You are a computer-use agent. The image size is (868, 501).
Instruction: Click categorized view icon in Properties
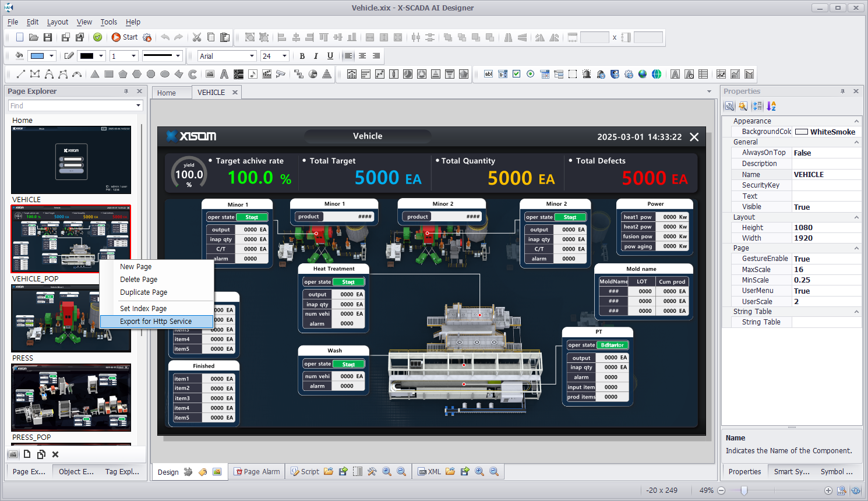pyautogui.click(x=757, y=106)
